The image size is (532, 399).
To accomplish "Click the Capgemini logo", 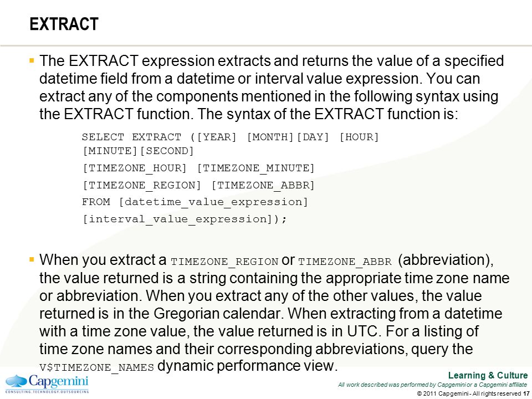I will click(47, 383).
